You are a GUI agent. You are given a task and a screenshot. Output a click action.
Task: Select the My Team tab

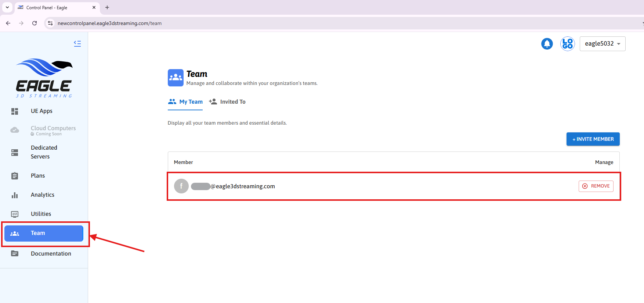click(x=185, y=102)
